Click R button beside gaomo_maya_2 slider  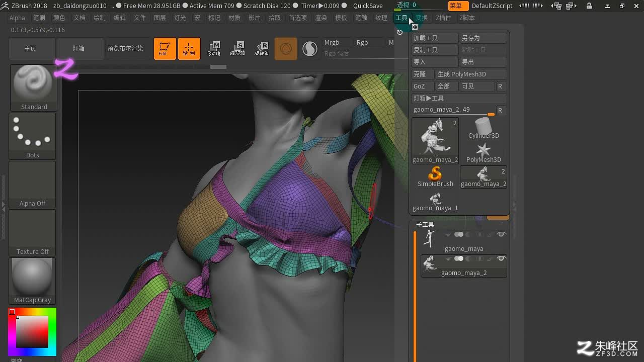(501, 110)
